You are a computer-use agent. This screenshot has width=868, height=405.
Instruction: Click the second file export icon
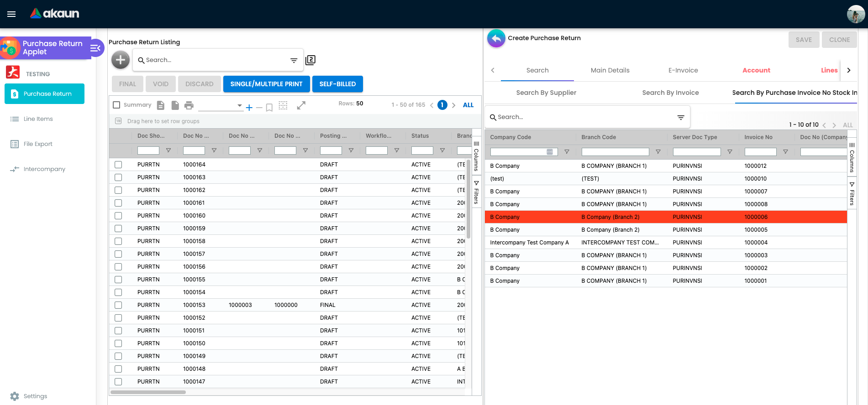[175, 105]
